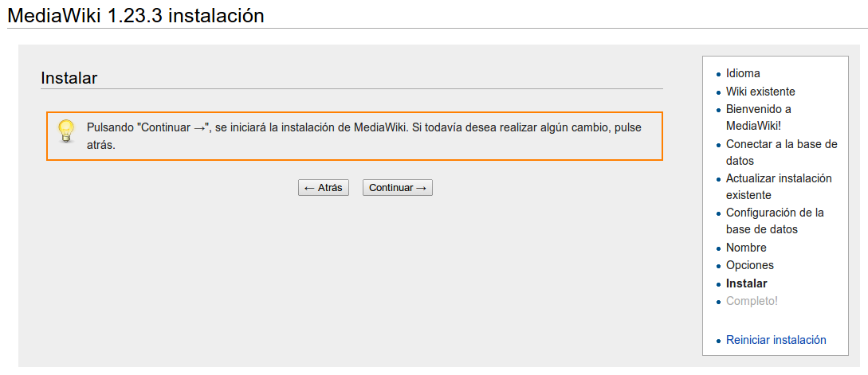Select the Wiki existente step

tap(760, 92)
